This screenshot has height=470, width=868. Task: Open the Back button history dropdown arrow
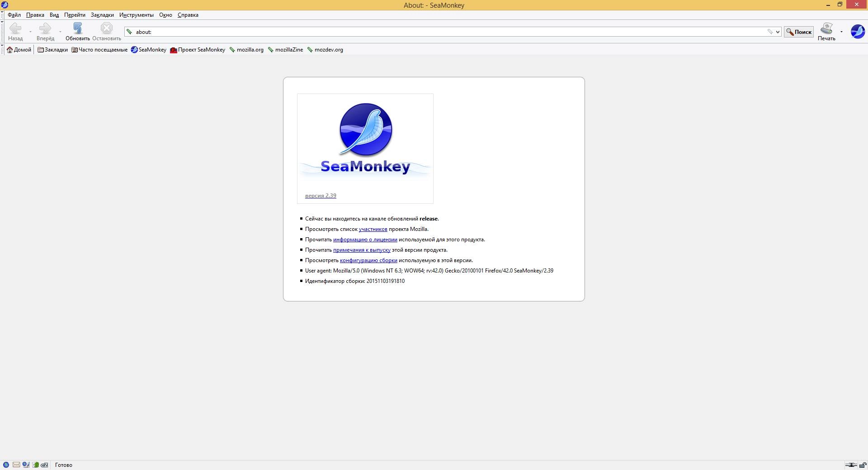[x=30, y=32]
